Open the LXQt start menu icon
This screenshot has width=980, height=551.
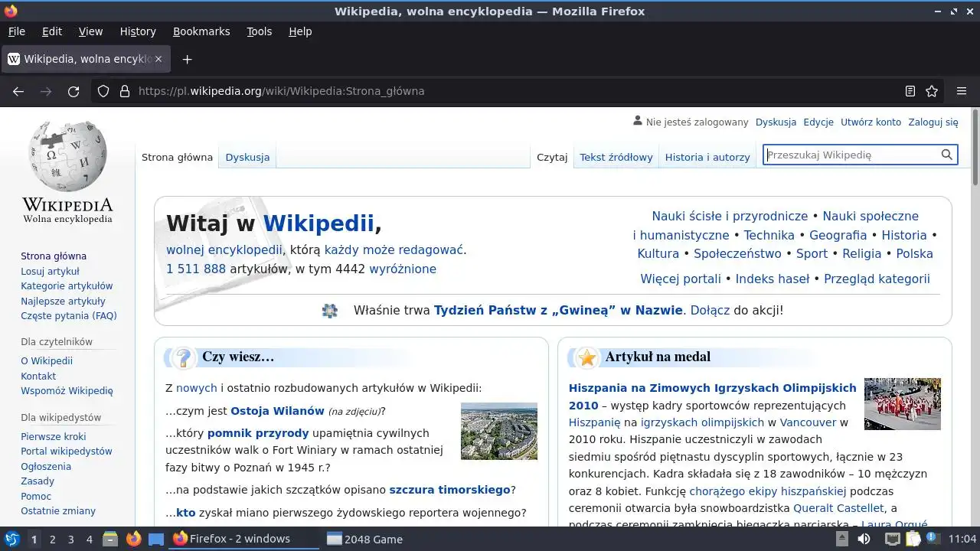pos(12,539)
